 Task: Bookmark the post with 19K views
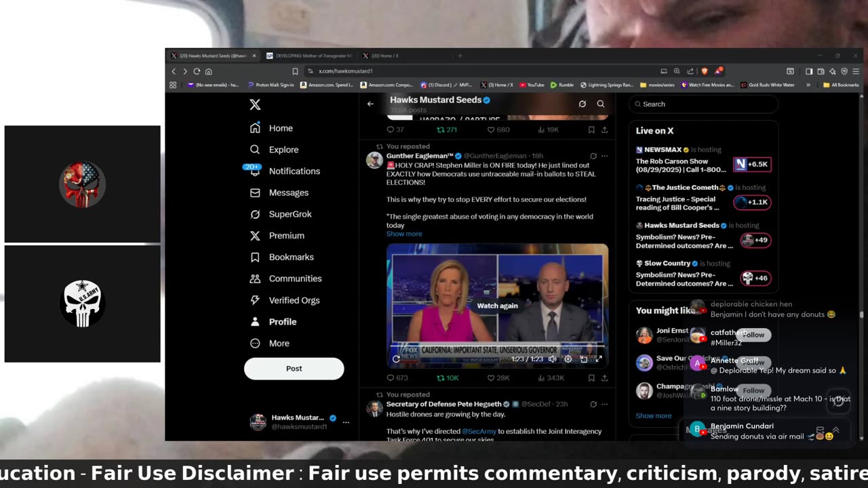point(591,130)
